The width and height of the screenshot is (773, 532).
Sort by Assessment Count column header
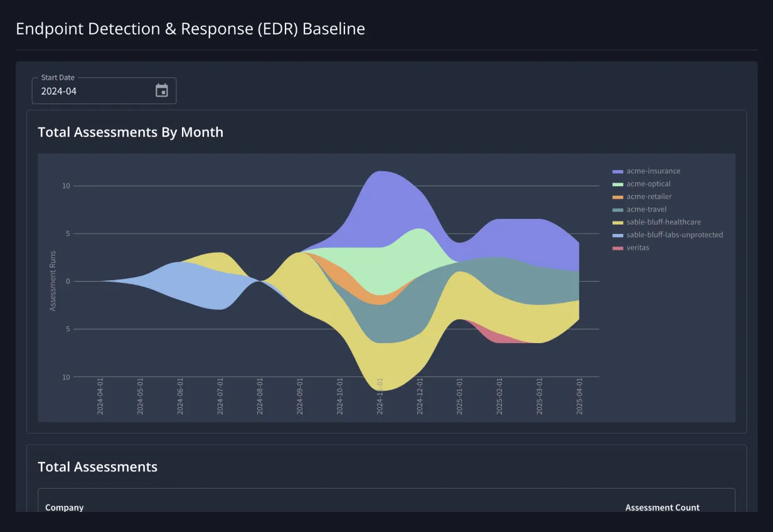coord(662,507)
